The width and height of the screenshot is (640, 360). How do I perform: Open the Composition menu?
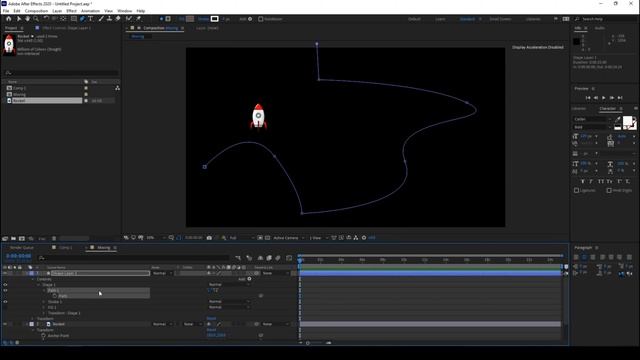[x=36, y=11]
